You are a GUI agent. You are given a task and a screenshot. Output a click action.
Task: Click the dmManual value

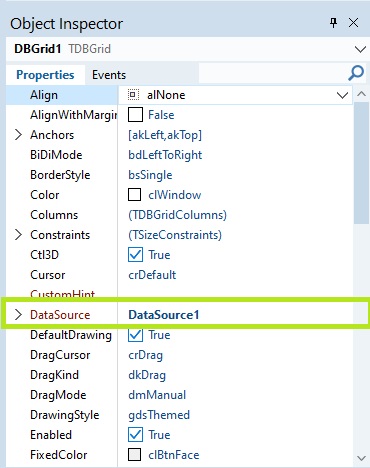pos(157,395)
